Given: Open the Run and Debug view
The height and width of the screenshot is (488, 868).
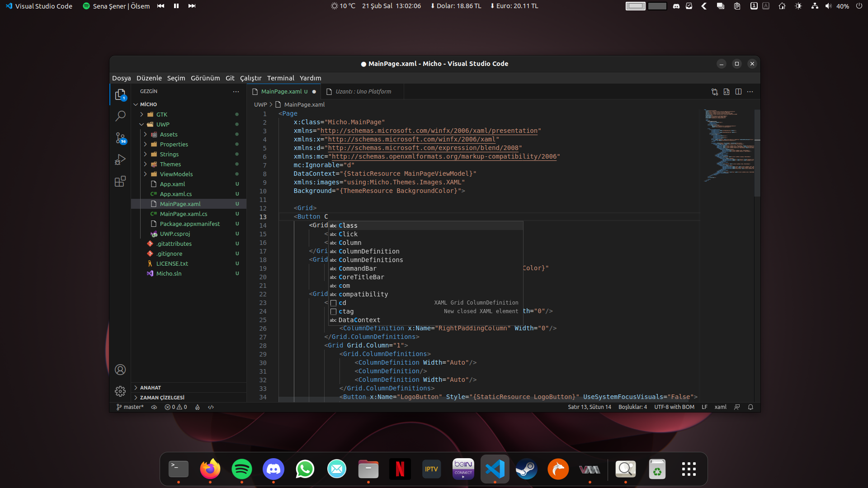Looking at the screenshot, I should (120, 160).
